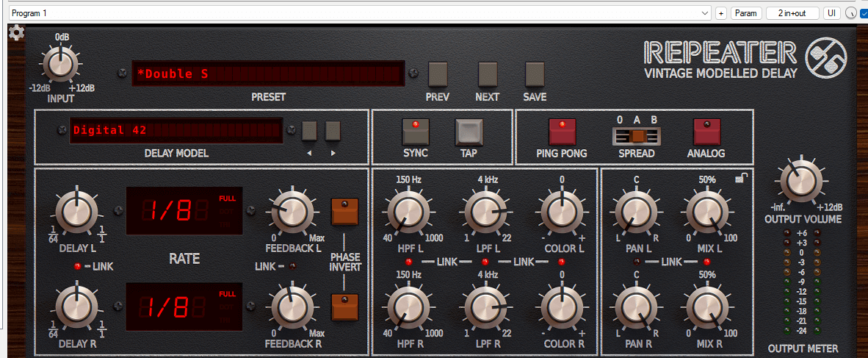Toggle the Delay LINK LED
The image size is (868, 358).
click(x=78, y=267)
